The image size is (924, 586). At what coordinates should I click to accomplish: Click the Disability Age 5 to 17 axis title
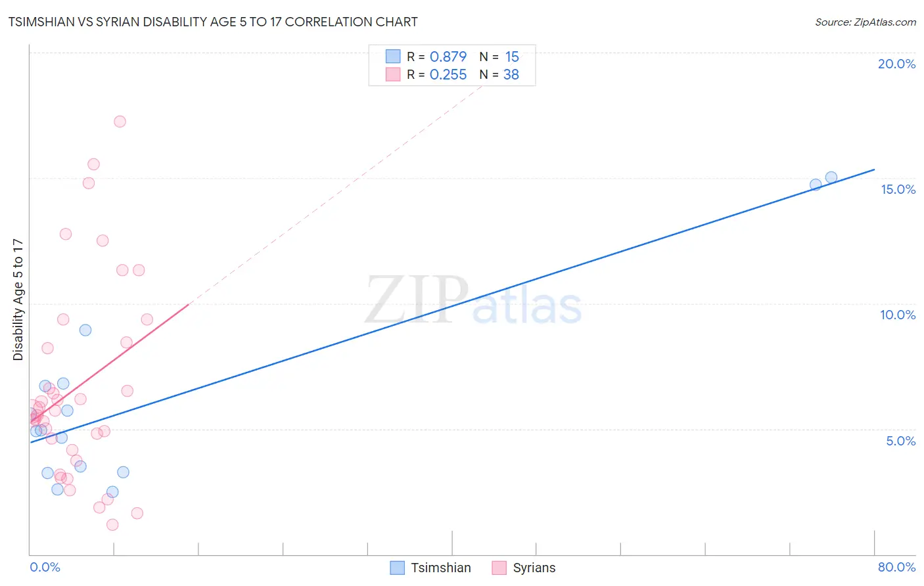click(x=18, y=300)
